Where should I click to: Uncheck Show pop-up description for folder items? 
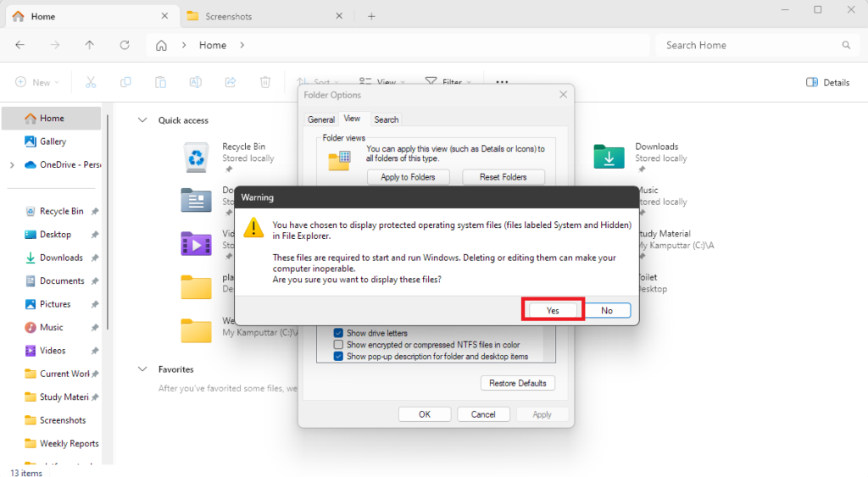[338, 357]
